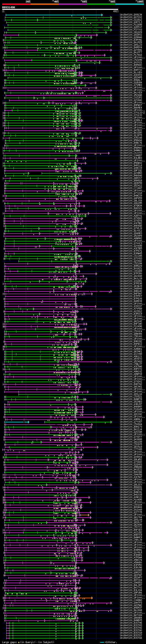Click the UniRef100_C5WLV7 entry
The image size is (146, 644).
[x=131, y=364]
